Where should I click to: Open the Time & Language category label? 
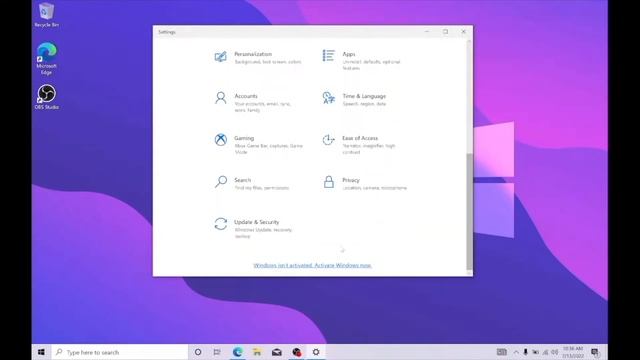(x=364, y=96)
